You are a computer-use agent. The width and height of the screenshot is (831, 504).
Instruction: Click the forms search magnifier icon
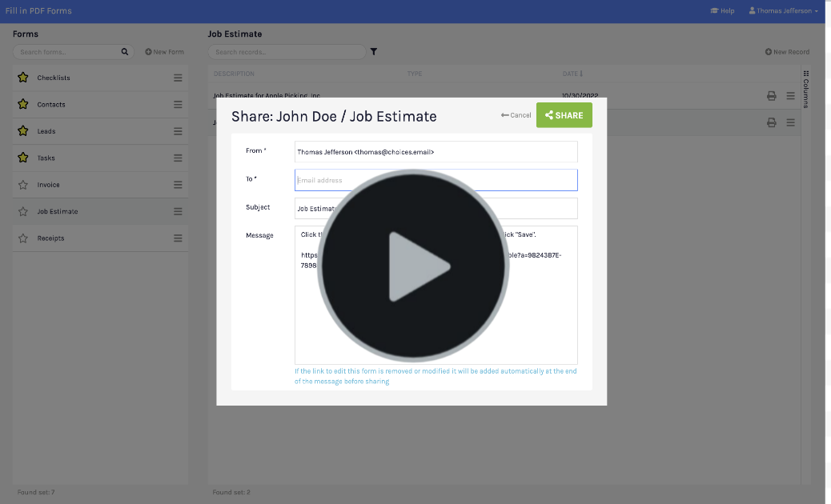click(125, 52)
